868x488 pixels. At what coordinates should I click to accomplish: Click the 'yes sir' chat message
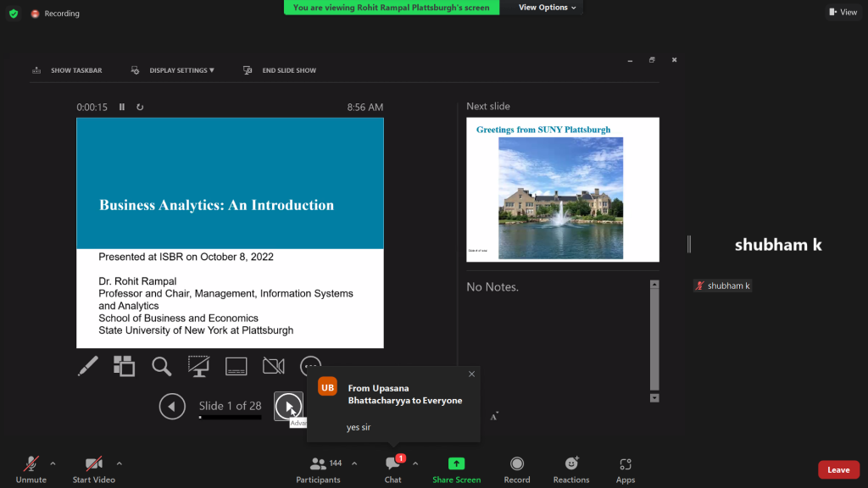pos(359,427)
